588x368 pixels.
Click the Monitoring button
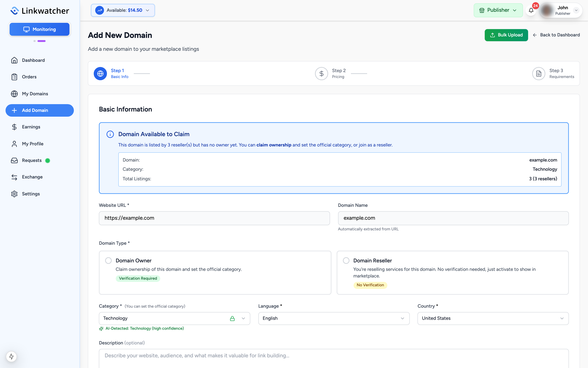pyautogui.click(x=40, y=29)
